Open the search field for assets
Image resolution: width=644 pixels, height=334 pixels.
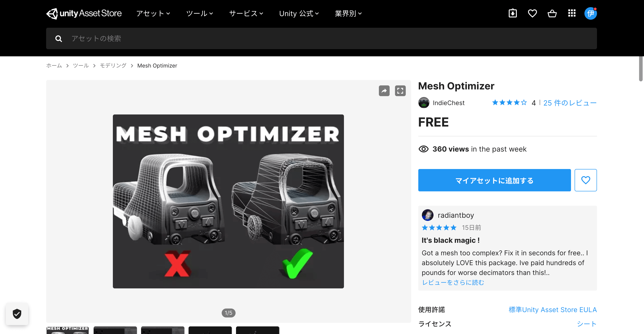click(x=322, y=38)
